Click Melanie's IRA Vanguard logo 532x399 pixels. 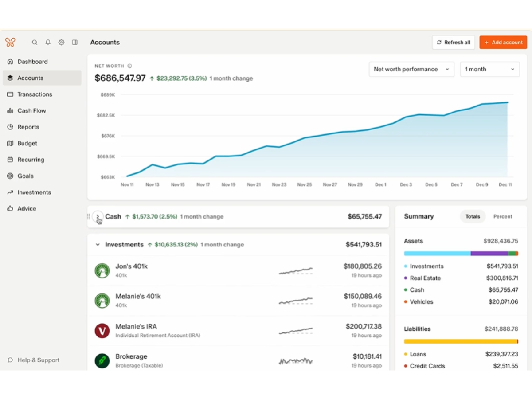click(x=102, y=331)
